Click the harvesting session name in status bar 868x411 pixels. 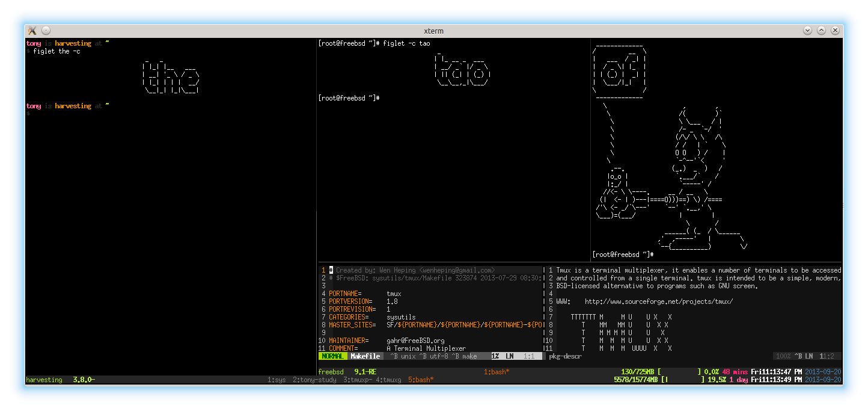(x=44, y=380)
